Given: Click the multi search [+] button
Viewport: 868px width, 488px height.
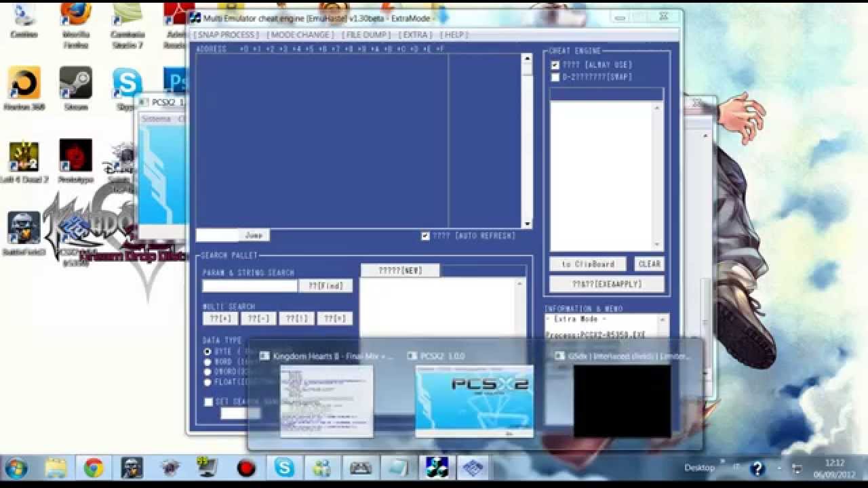Looking at the screenshot, I should pyautogui.click(x=220, y=319).
